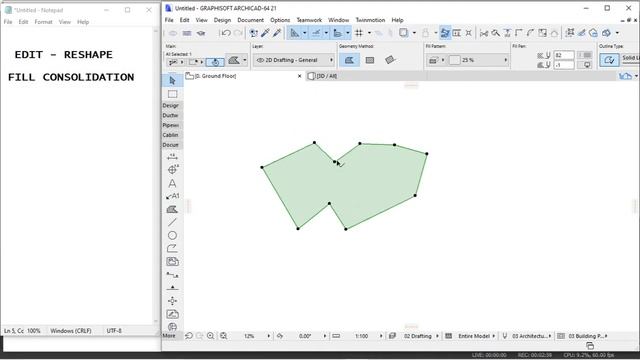This screenshot has height=360, width=640.
Task: Select the Arrow tool in toolbox
Action: click(x=172, y=80)
